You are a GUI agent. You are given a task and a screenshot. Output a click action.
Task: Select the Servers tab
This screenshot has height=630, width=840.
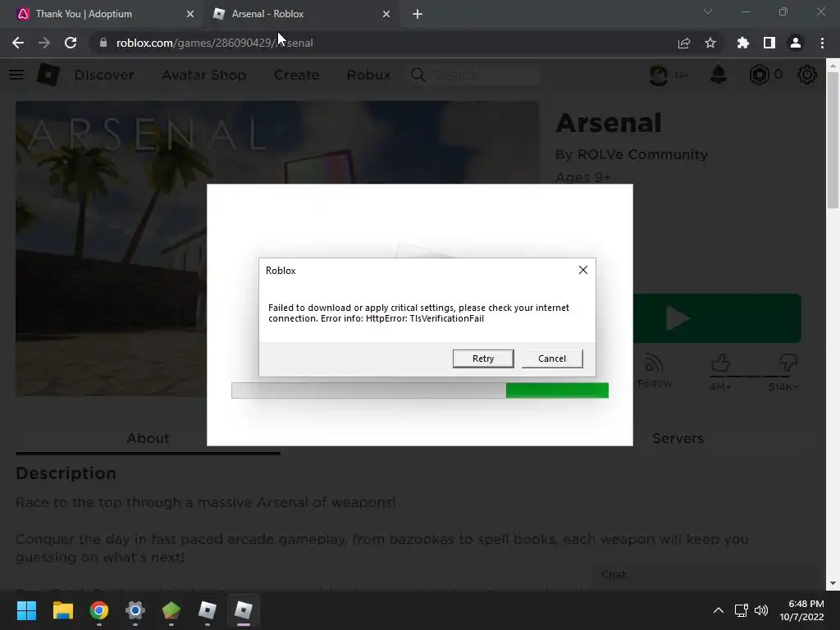click(678, 438)
